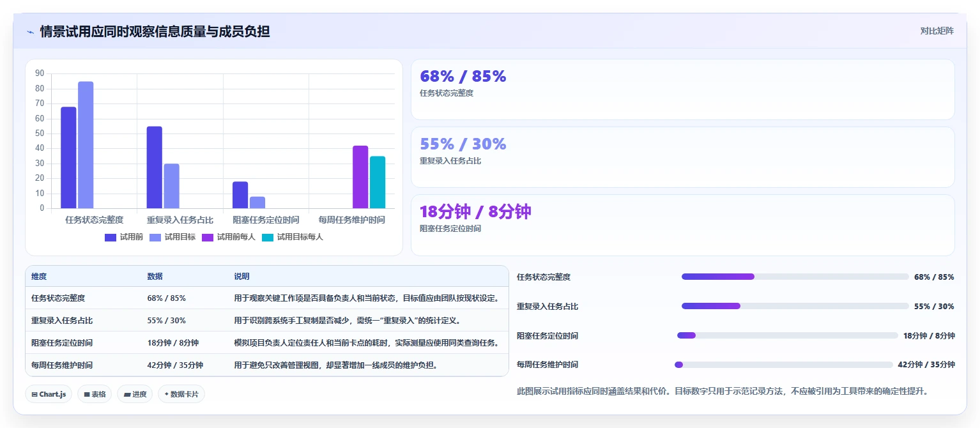Click the purple 每周任务维护时间 bar
The height and width of the screenshot is (428, 980).
pos(360,177)
